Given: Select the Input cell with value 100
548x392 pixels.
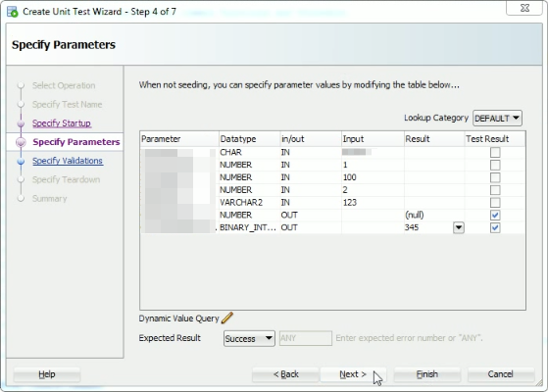Looking at the screenshot, I should click(373, 177).
